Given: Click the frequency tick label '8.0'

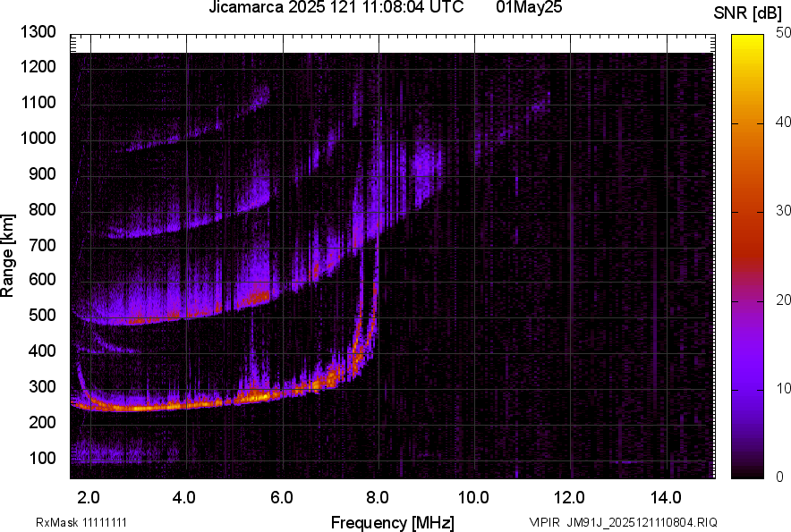Looking at the screenshot, I should pyautogui.click(x=378, y=498).
